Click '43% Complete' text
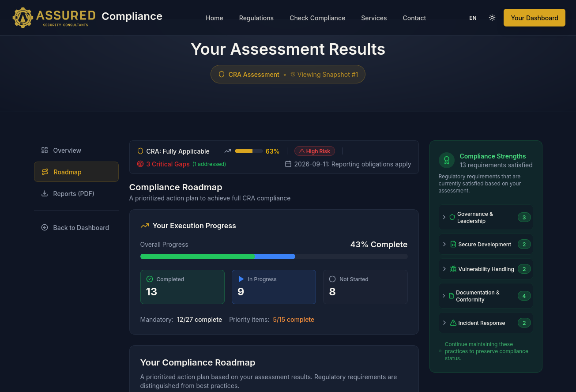The image size is (576, 392). click(379, 245)
